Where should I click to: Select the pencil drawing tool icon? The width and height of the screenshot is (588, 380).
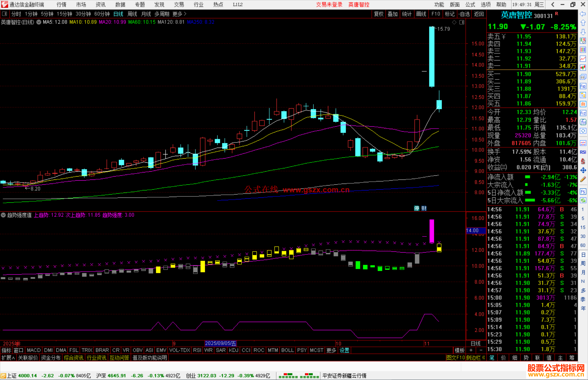583,179
